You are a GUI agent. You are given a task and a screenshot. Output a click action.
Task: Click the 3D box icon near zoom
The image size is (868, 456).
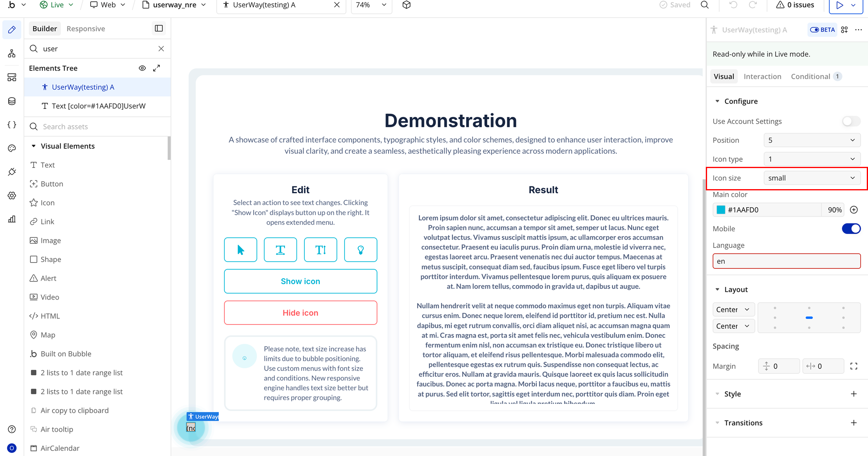[406, 5]
